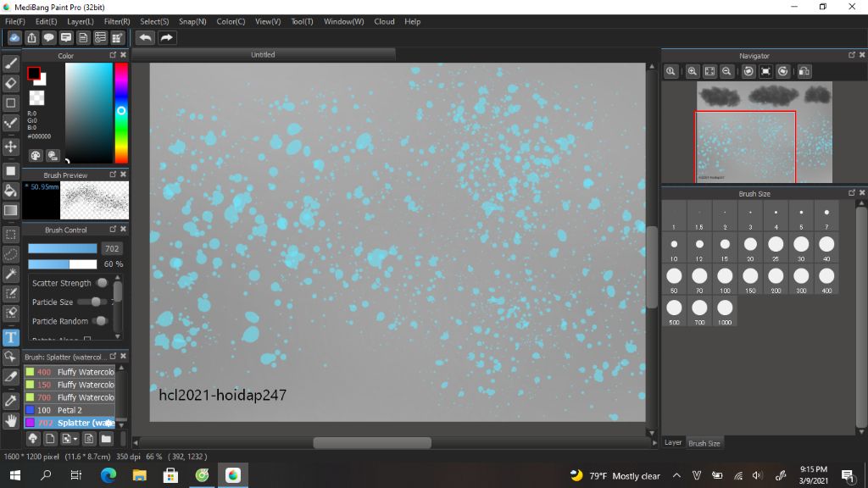Open the Layer menu
The height and width of the screenshot is (488, 868).
point(81,21)
